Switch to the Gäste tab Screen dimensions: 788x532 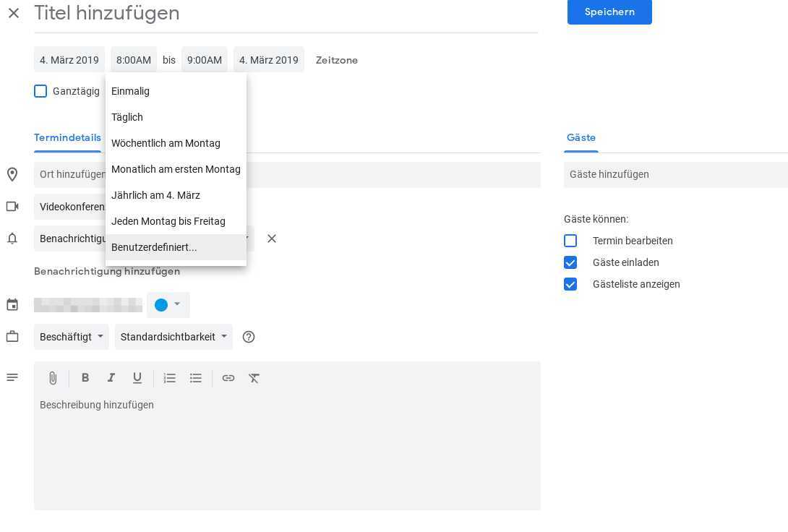click(581, 137)
